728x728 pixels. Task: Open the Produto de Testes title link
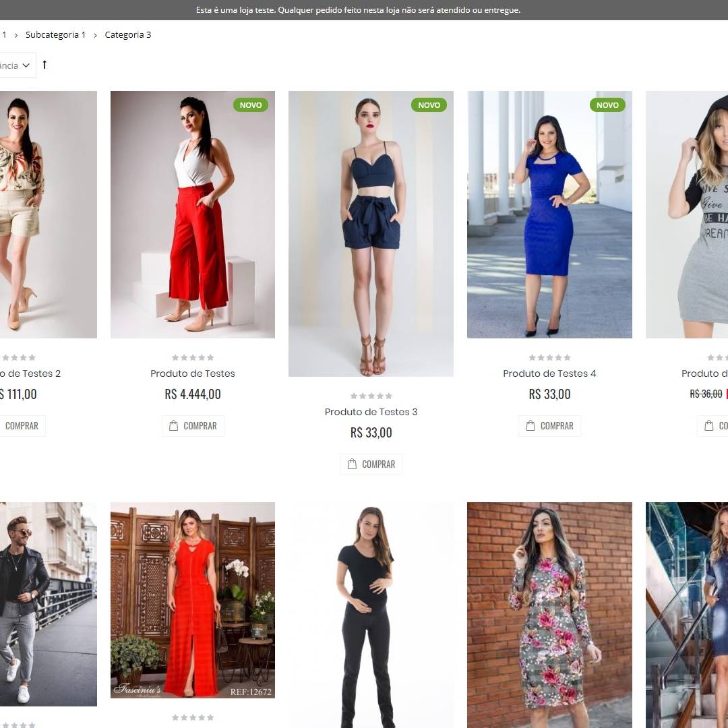coord(193,373)
